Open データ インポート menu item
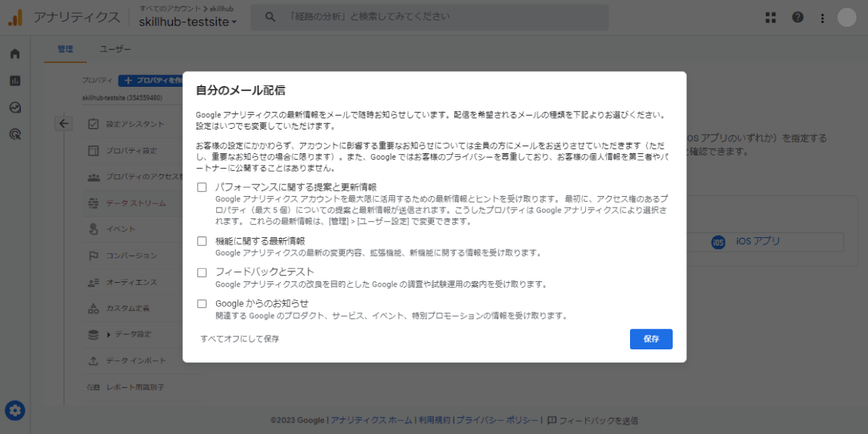The image size is (868, 434). (x=136, y=361)
